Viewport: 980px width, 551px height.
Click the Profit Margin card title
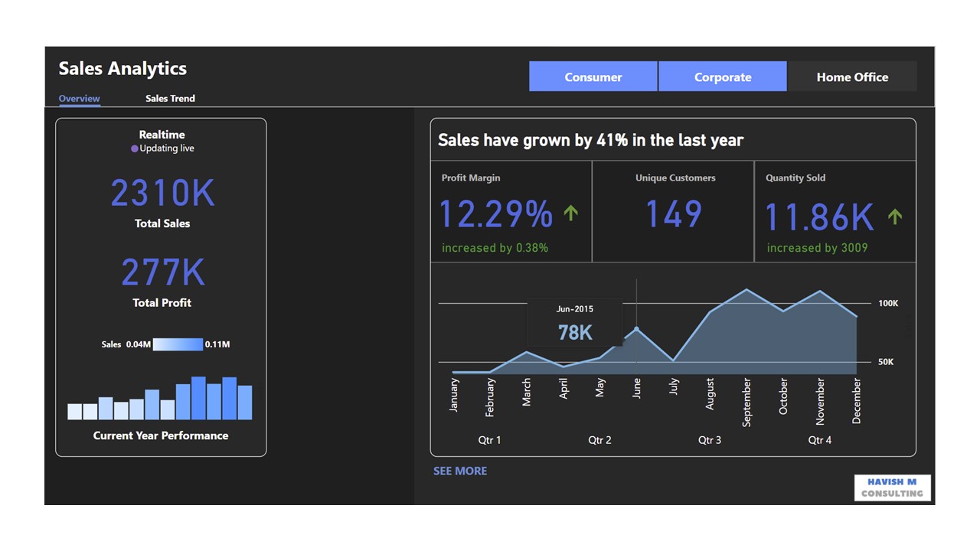471,178
